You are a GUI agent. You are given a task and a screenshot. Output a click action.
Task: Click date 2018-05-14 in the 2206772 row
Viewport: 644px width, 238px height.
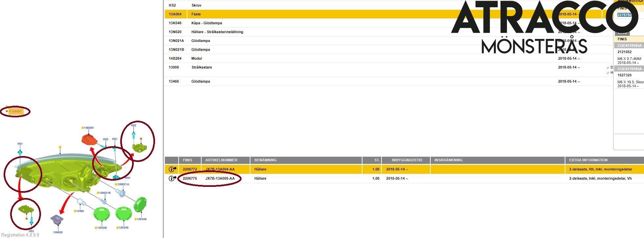click(x=397, y=169)
